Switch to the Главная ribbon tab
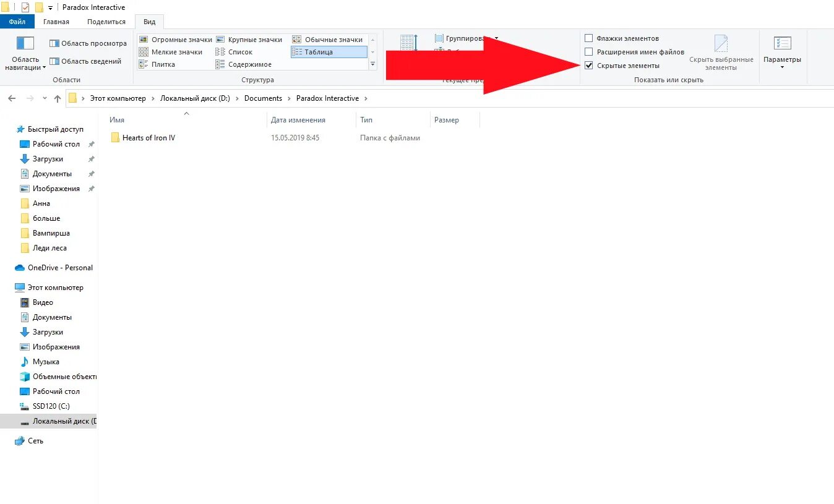The height and width of the screenshot is (504, 834). [x=56, y=22]
